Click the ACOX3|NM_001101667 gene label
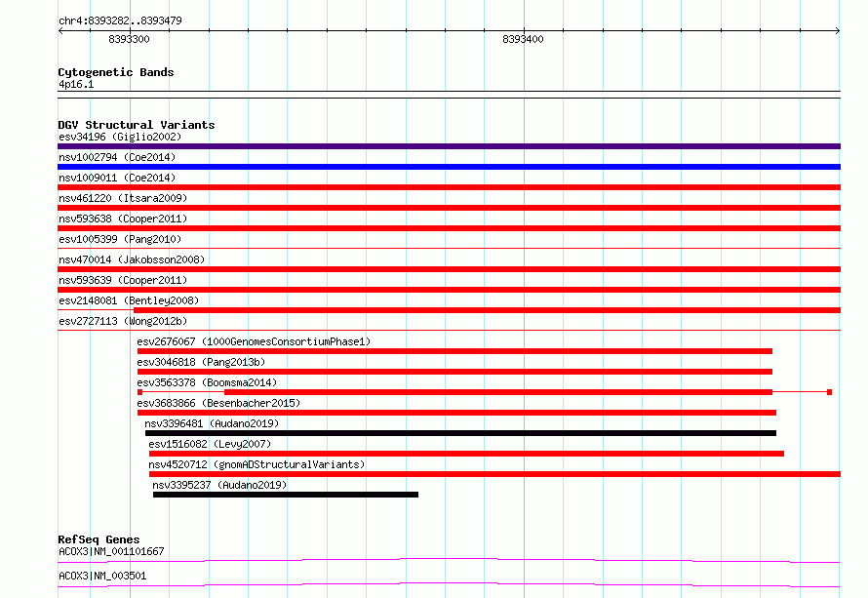This screenshot has width=868, height=598. click(x=111, y=551)
